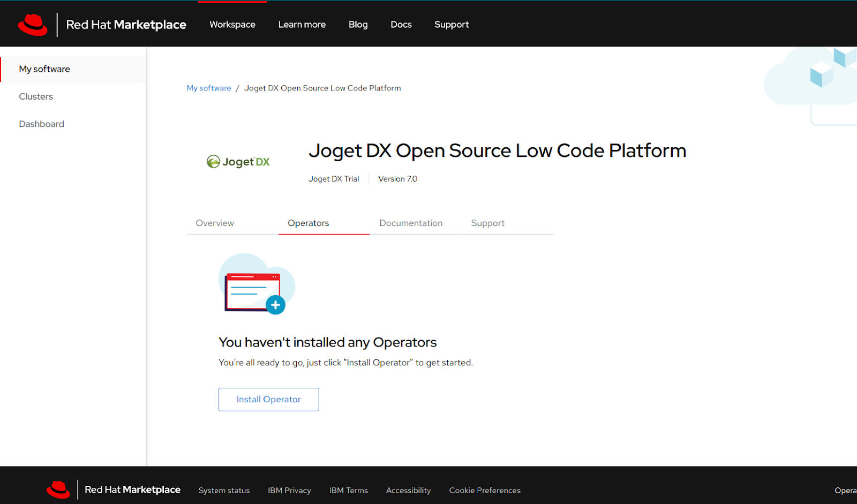Image resolution: width=857 pixels, height=504 pixels.
Task: Open the IBM Terms footer link
Action: (349, 491)
